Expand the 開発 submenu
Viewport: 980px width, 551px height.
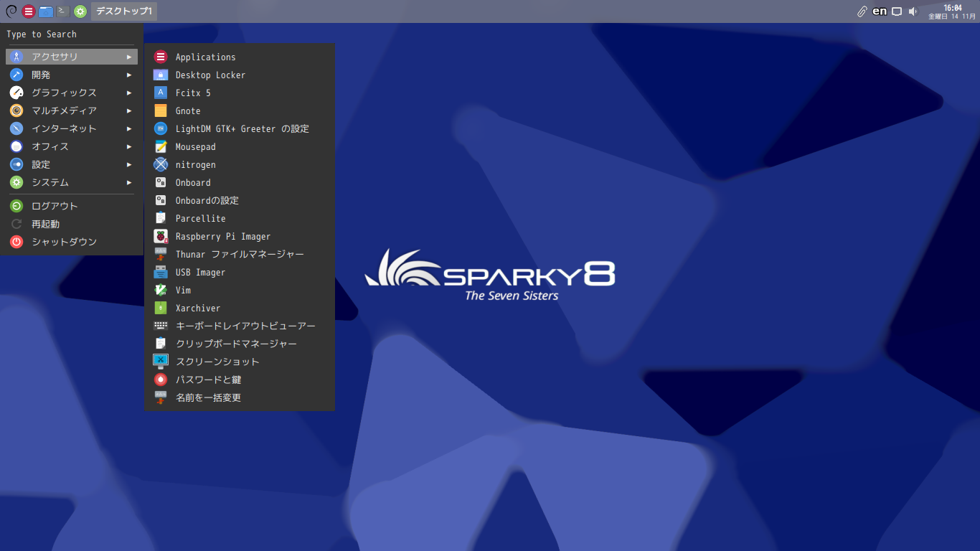[71, 75]
